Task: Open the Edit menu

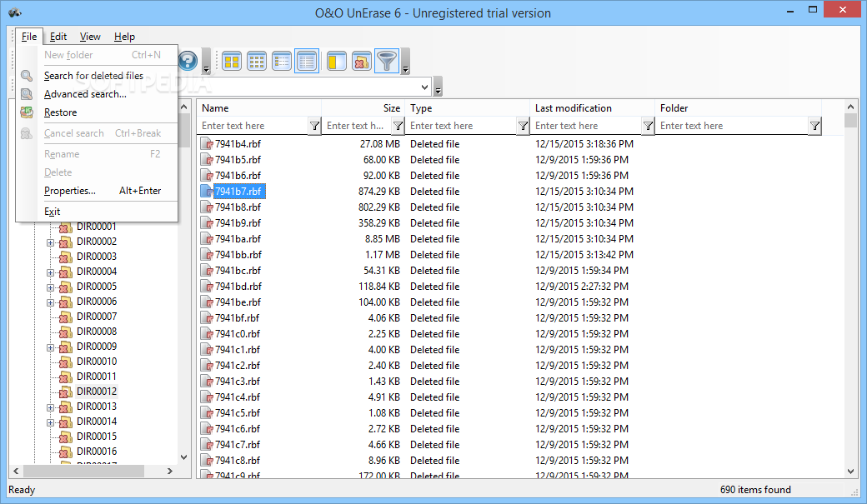Action: coord(58,37)
